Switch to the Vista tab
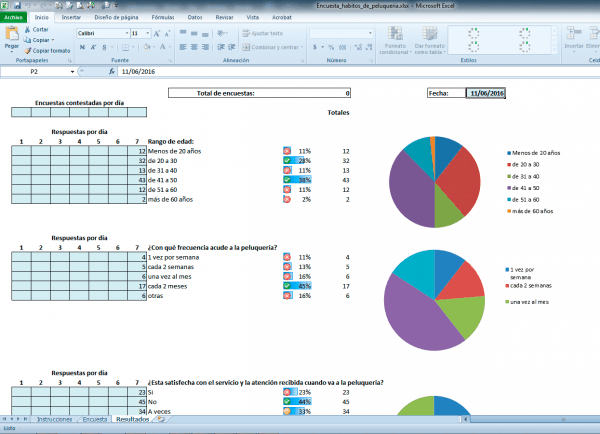 [x=253, y=17]
